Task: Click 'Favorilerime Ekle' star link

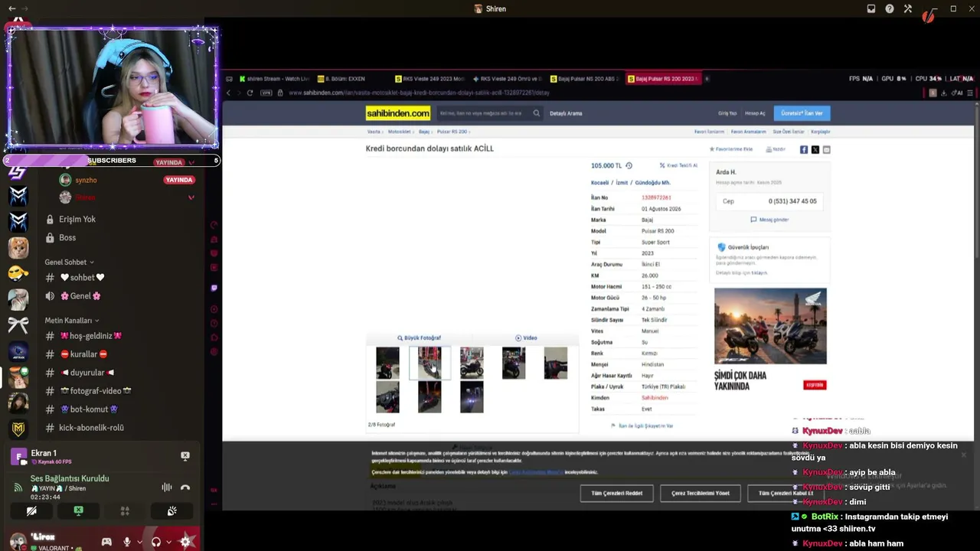Action: pyautogui.click(x=731, y=149)
